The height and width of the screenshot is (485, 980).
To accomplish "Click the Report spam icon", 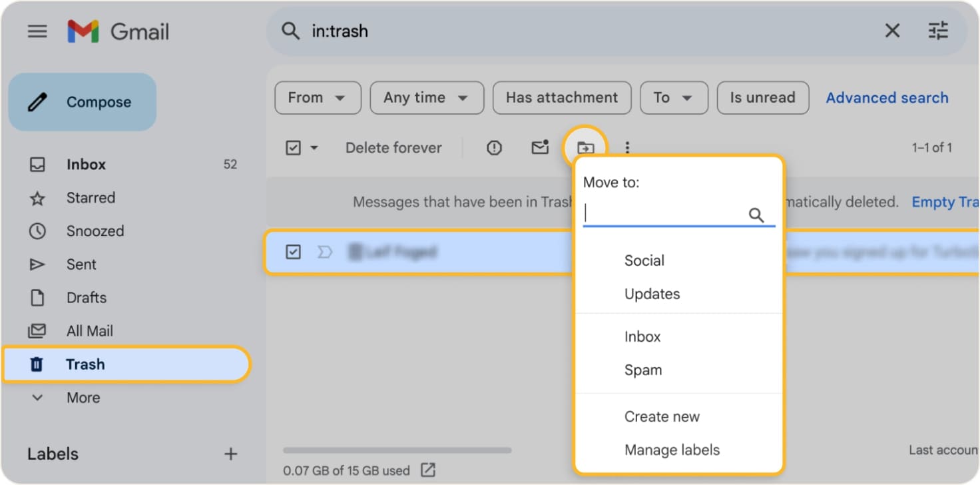I will coord(494,148).
